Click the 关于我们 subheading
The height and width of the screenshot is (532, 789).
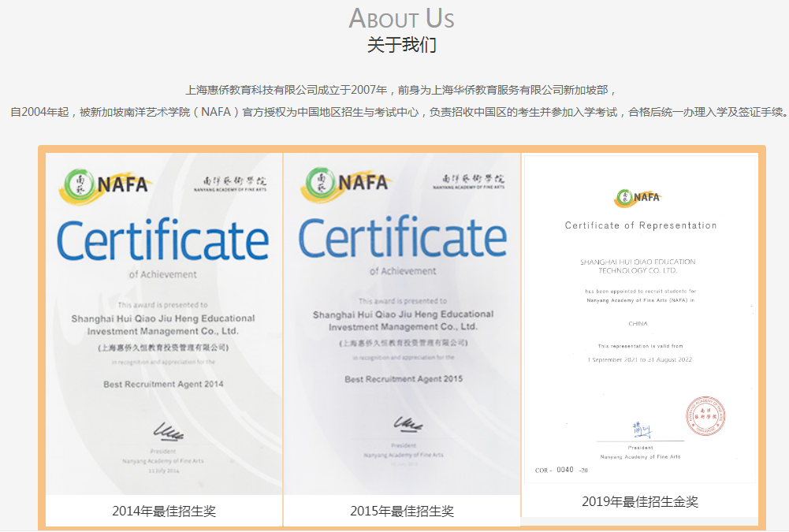pyautogui.click(x=401, y=45)
